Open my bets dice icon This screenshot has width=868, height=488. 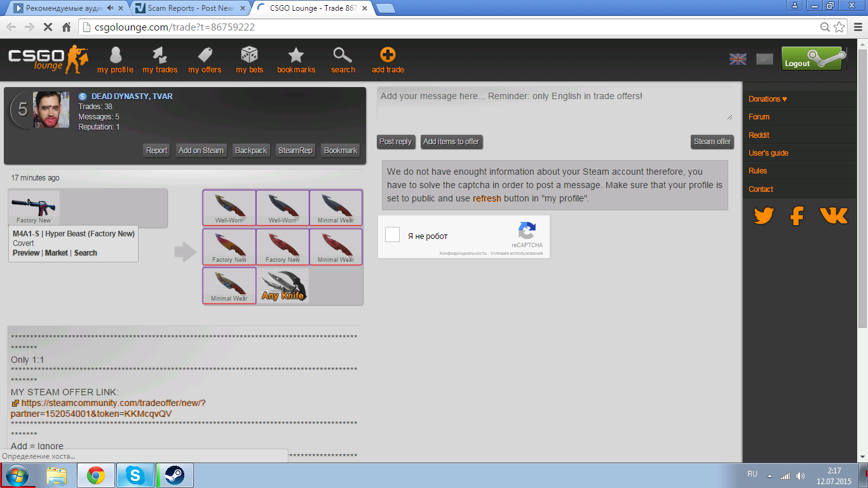click(x=249, y=55)
